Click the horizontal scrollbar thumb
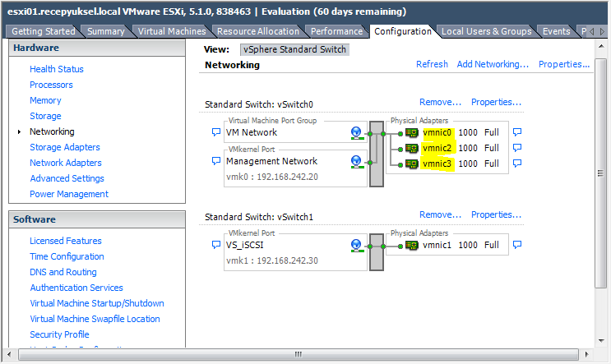Viewport: 611px width, 364px height. coord(298,355)
